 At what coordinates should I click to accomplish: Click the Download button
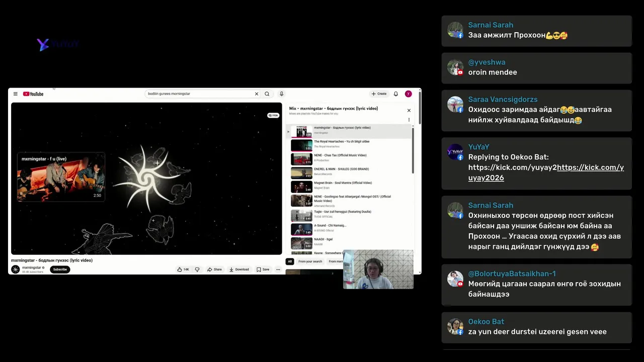coord(239,269)
